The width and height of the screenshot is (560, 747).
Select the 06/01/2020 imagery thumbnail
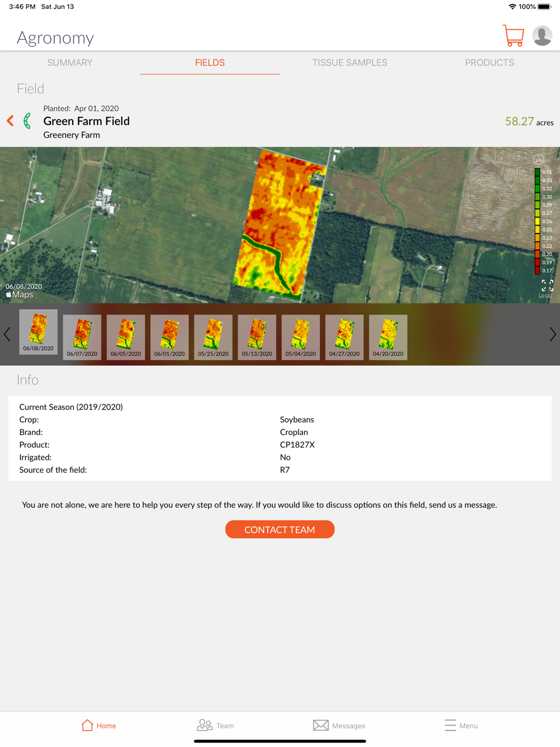170,337
